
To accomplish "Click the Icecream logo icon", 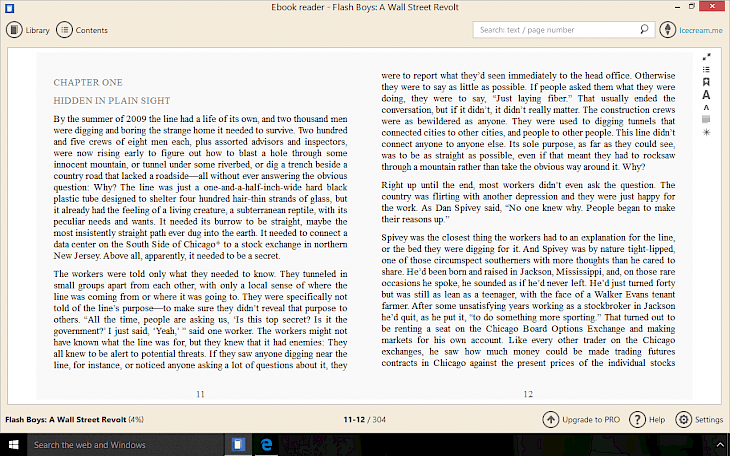I will 668,30.
